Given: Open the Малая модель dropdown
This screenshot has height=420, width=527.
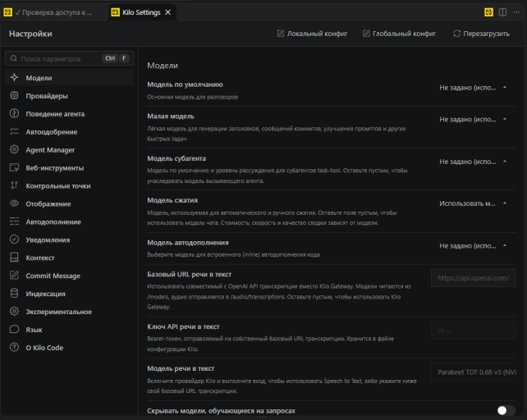Looking at the screenshot, I should (473, 120).
